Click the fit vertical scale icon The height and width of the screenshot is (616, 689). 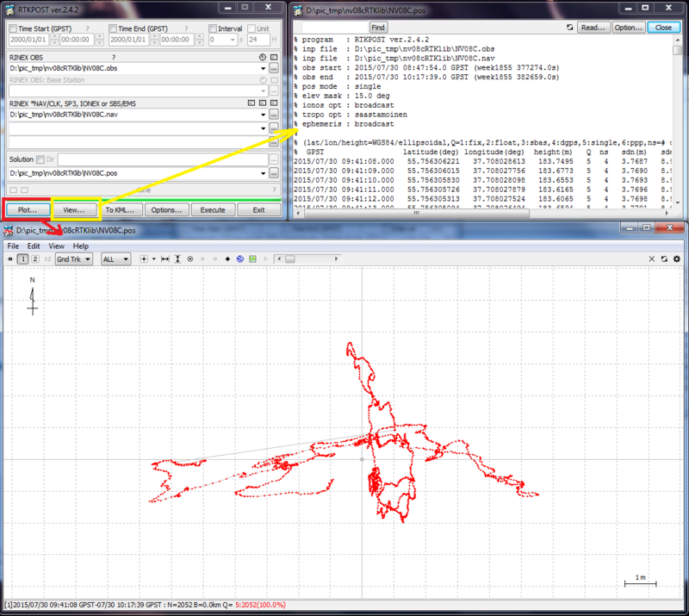tap(177, 259)
